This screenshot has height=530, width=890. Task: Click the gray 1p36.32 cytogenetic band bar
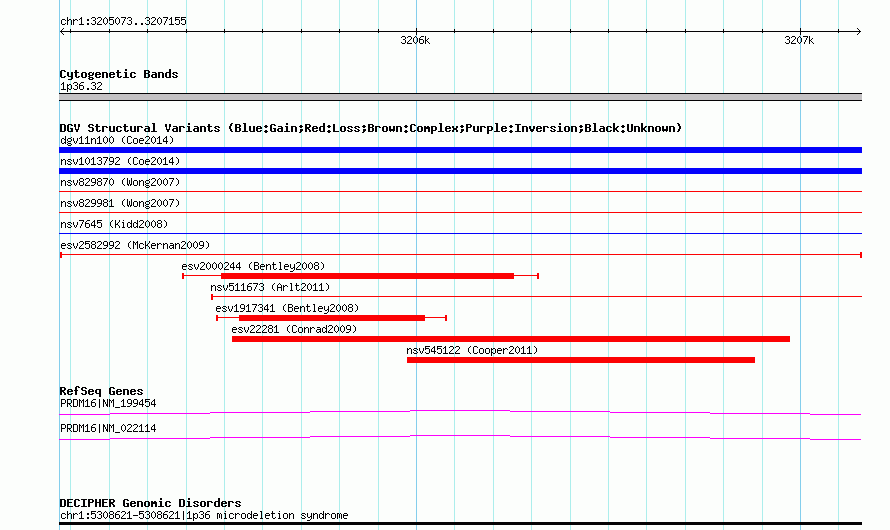tap(460, 97)
